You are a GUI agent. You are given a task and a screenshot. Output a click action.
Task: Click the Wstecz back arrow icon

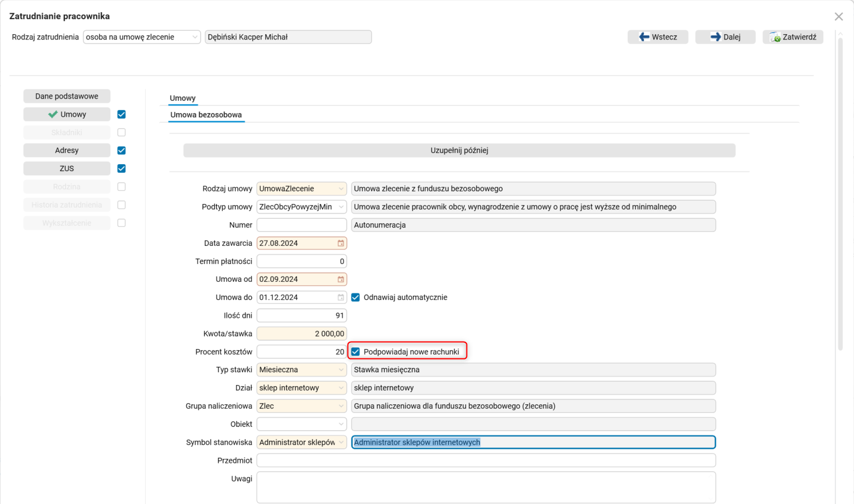point(644,37)
